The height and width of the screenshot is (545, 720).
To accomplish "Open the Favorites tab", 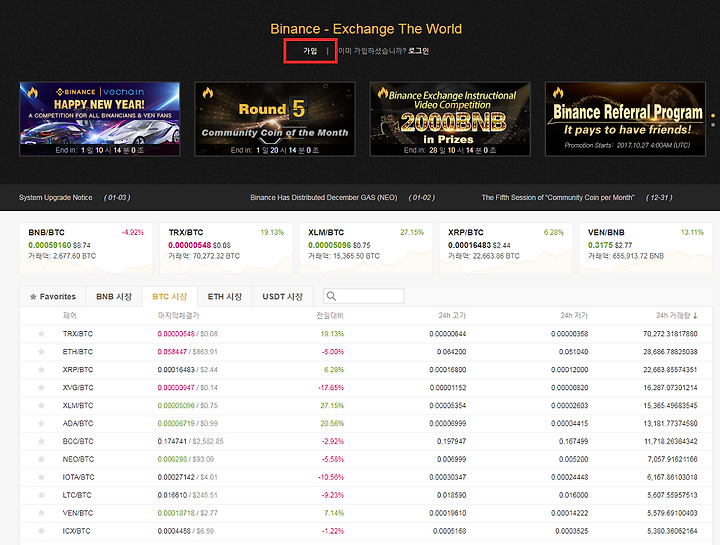I will tap(52, 297).
